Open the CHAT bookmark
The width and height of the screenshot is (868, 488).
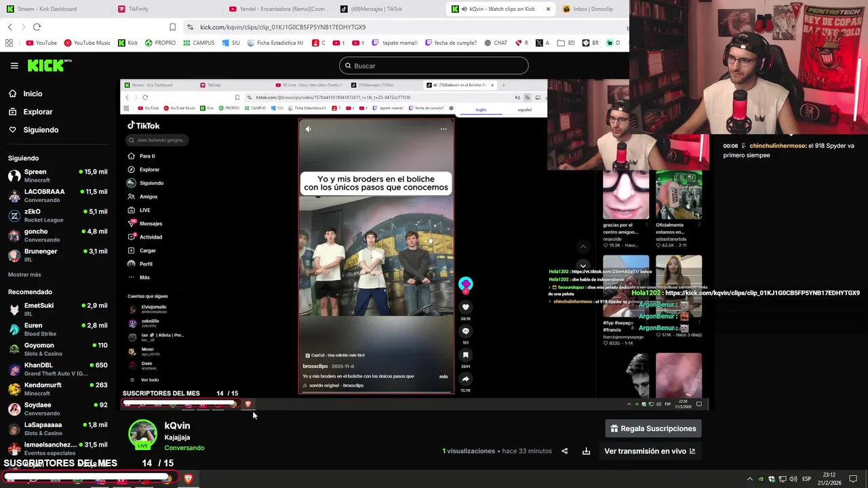coord(496,43)
